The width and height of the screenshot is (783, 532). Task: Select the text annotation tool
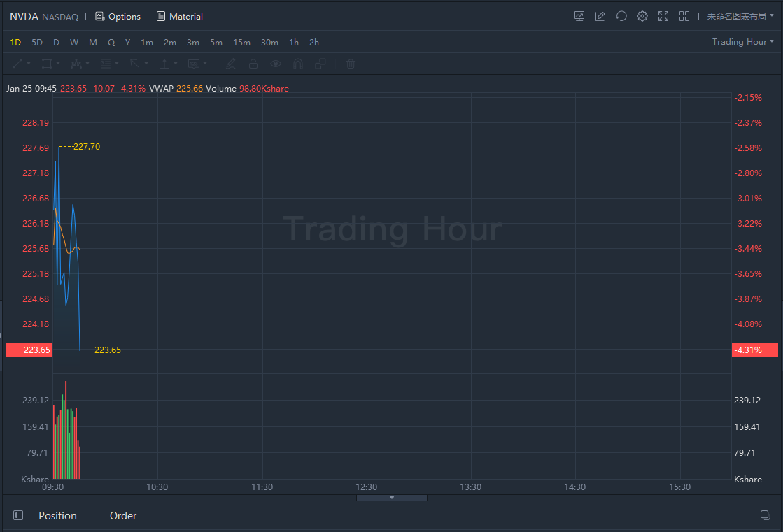click(x=164, y=64)
